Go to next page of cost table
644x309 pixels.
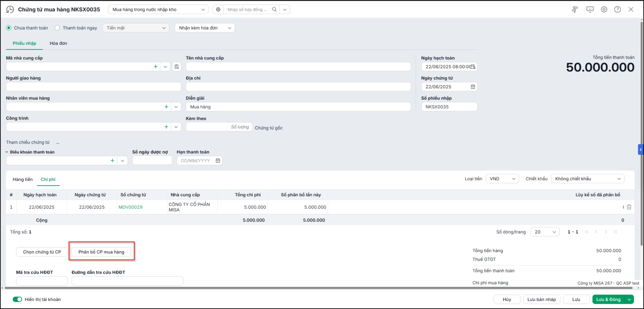[606, 232]
